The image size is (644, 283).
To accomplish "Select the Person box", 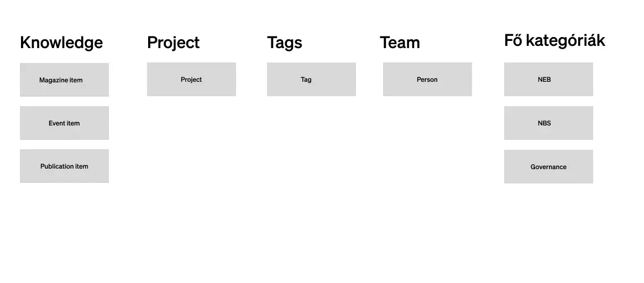I will coord(427,79).
